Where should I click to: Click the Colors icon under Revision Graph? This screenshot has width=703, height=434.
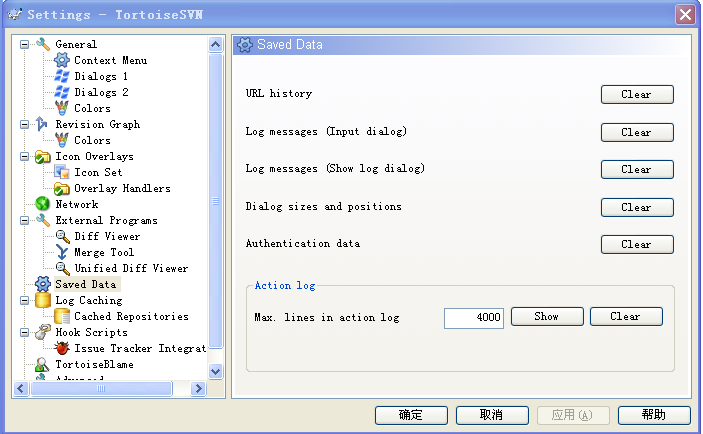coord(62,140)
